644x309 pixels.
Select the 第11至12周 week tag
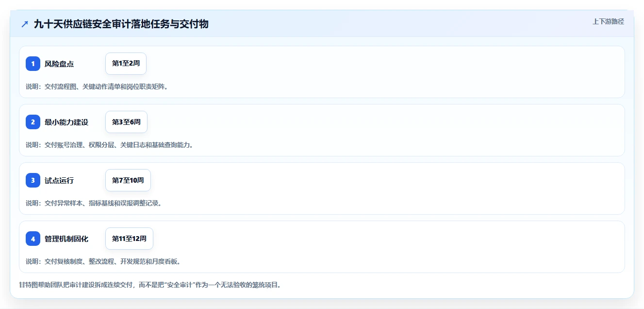click(x=129, y=239)
